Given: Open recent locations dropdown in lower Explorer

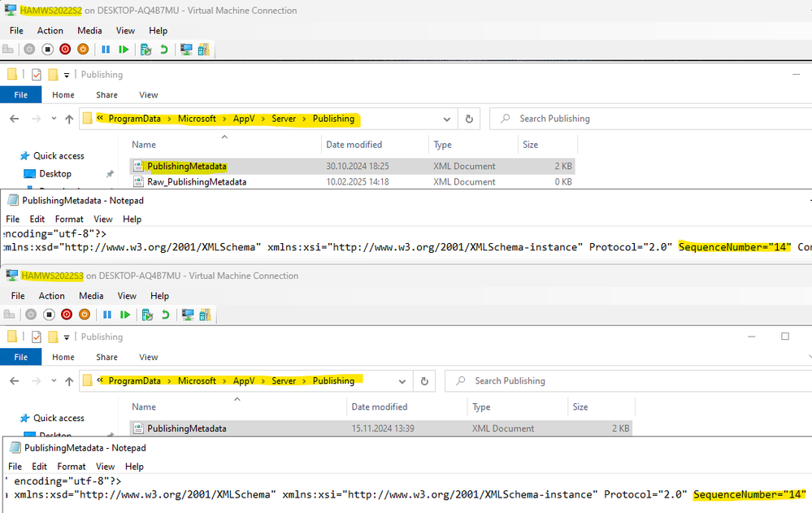Looking at the screenshot, I should pos(54,380).
